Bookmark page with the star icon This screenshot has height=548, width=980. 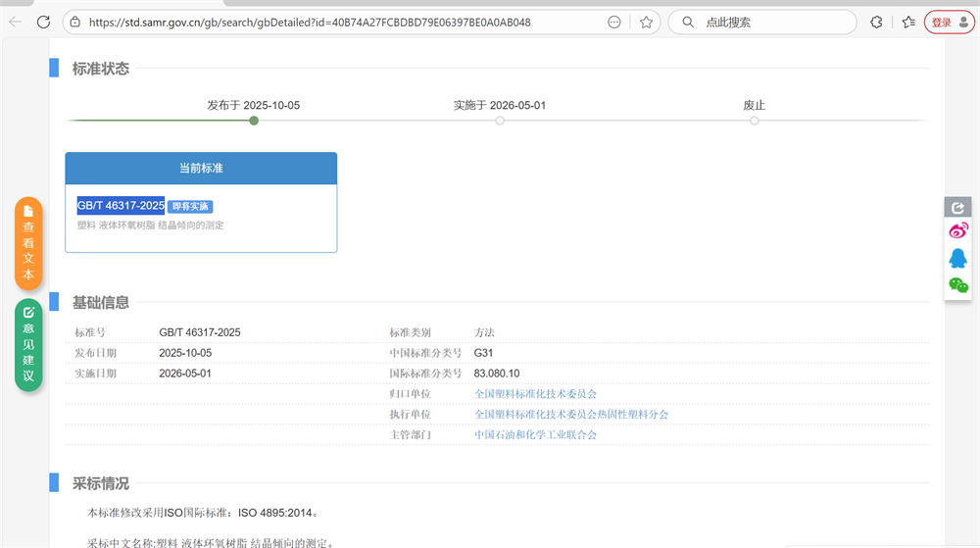click(646, 22)
